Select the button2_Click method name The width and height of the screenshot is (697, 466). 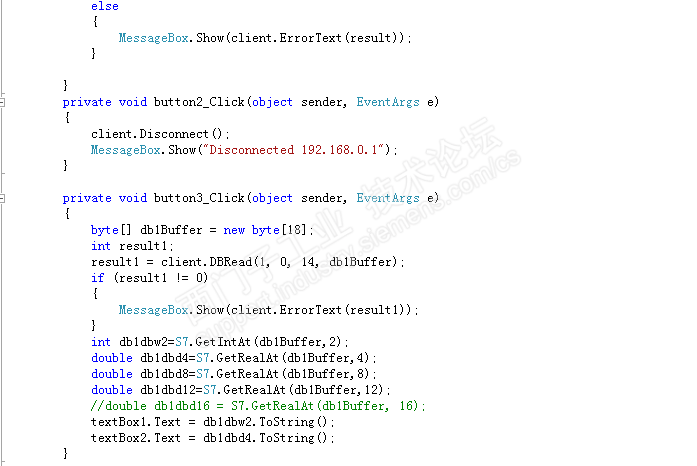coord(199,102)
